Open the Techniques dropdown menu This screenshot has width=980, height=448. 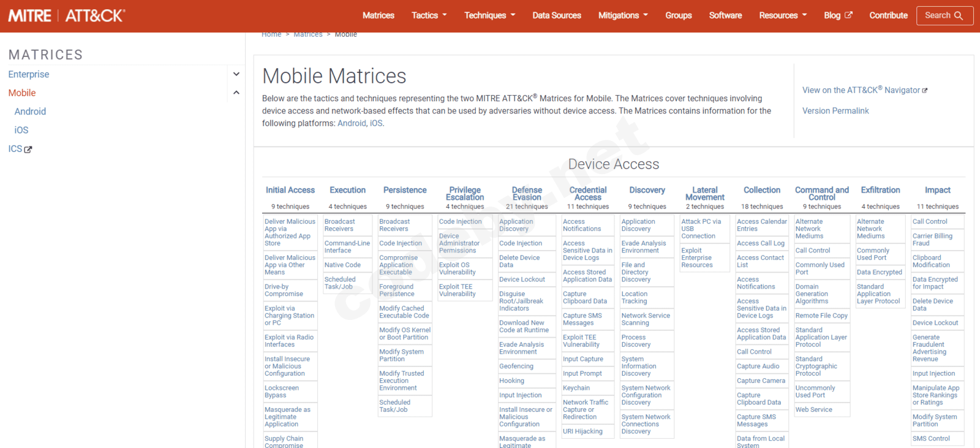coord(489,15)
